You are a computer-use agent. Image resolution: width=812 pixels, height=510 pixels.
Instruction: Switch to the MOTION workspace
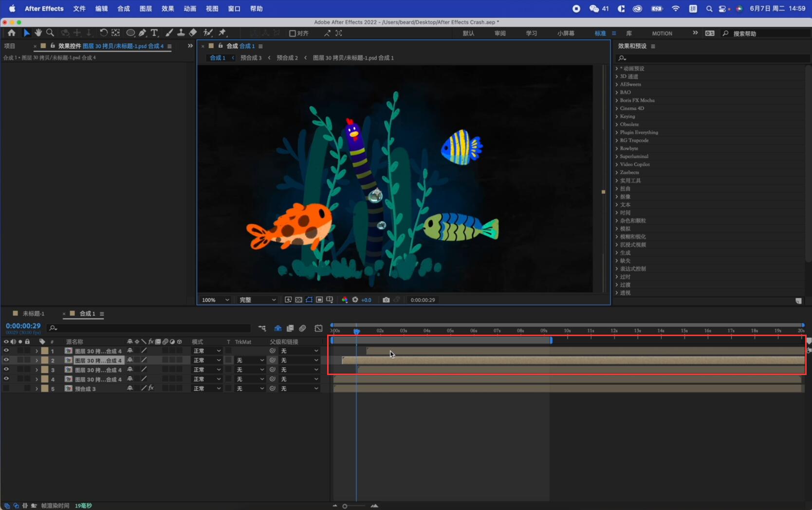point(662,33)
